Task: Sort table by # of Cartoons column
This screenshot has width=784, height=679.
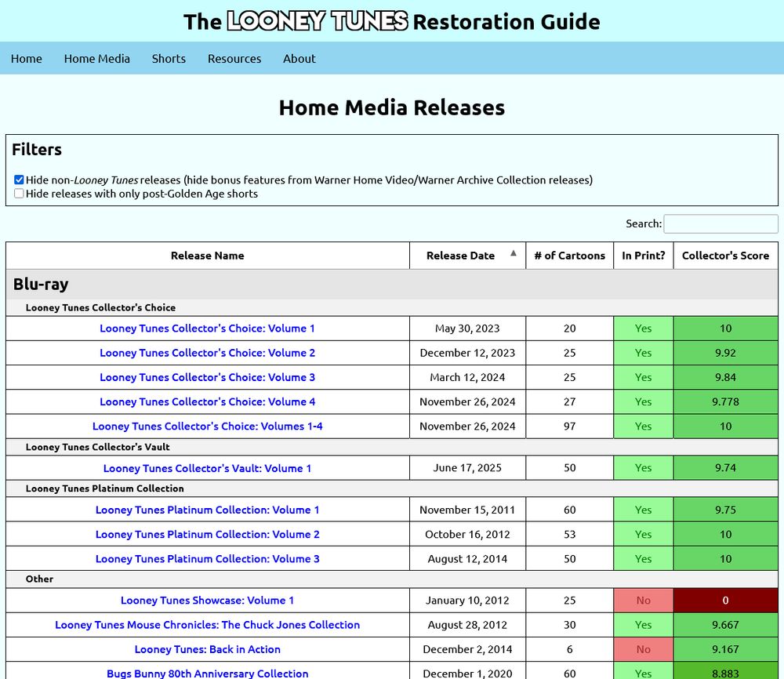Action: pyautogui.click(x=569, y=256)
